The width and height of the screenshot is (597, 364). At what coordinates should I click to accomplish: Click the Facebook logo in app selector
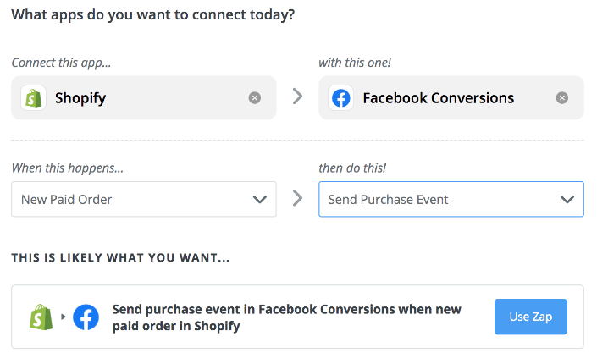340,98
